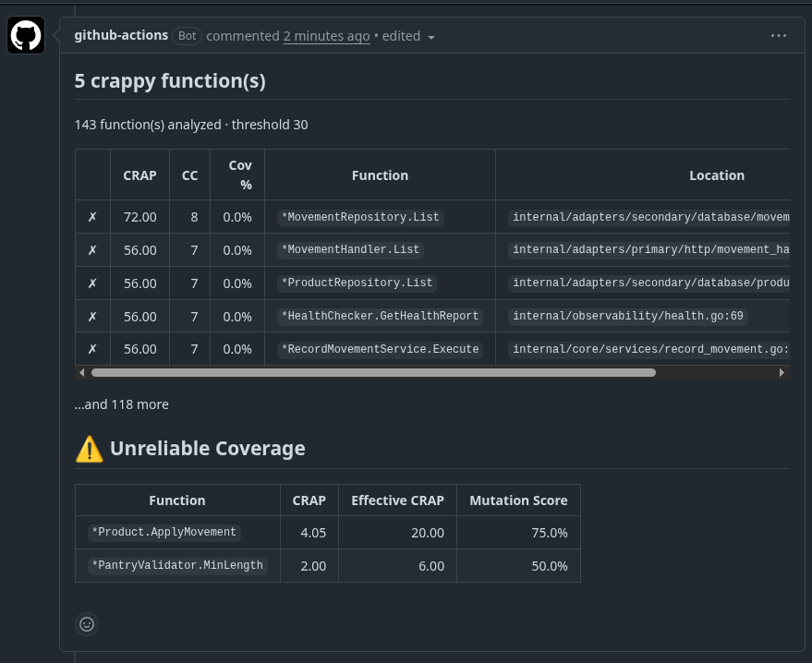Click the 5 crappy function(s) heading

(170, 80)
